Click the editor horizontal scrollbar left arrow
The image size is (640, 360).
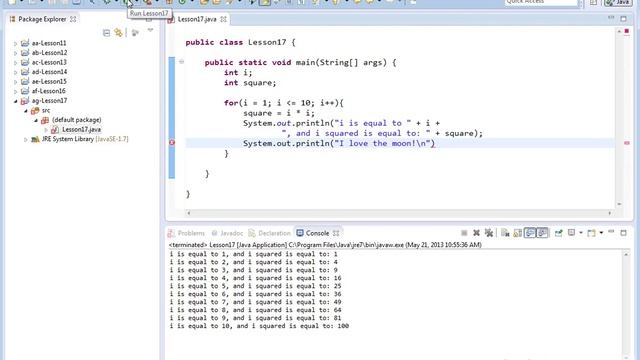click(x=189, y=213)
